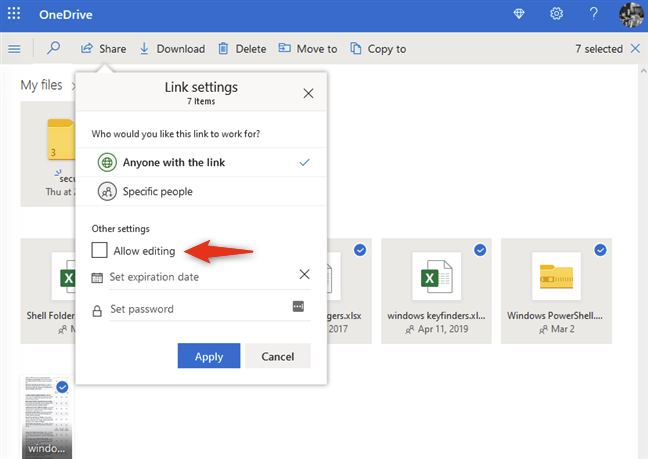648x459 pixels.
Task: Click the calendar icon for expiration date
Action: (97, 278)
